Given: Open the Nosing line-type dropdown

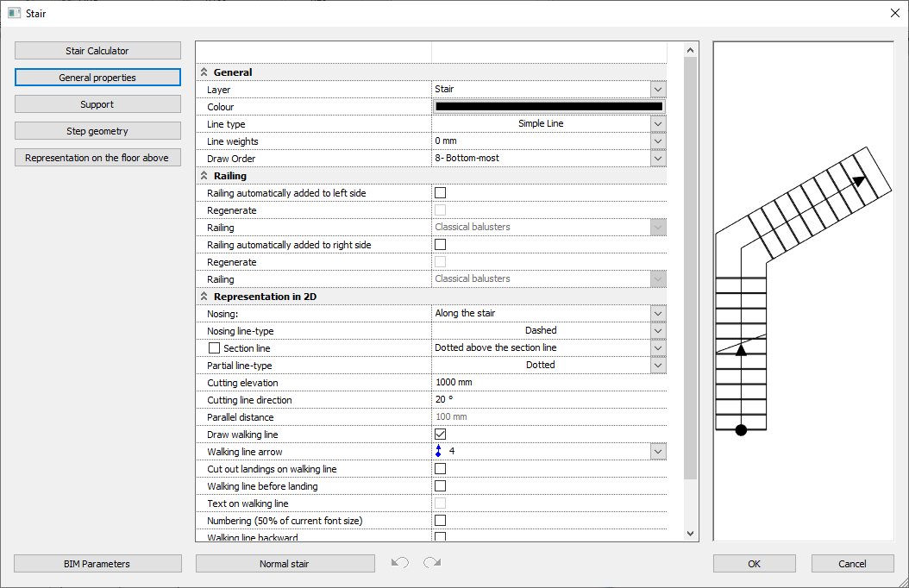Looking at the screenshot, I should 658,331.
